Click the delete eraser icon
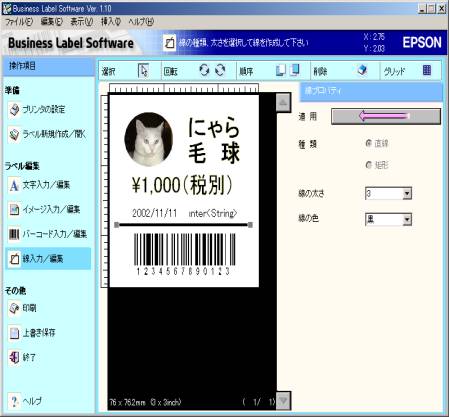This screenshot has width=449, height=417. point(362,70)
